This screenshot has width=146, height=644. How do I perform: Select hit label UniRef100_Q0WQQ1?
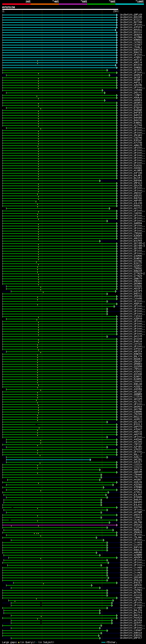click(x=131, y=67)
